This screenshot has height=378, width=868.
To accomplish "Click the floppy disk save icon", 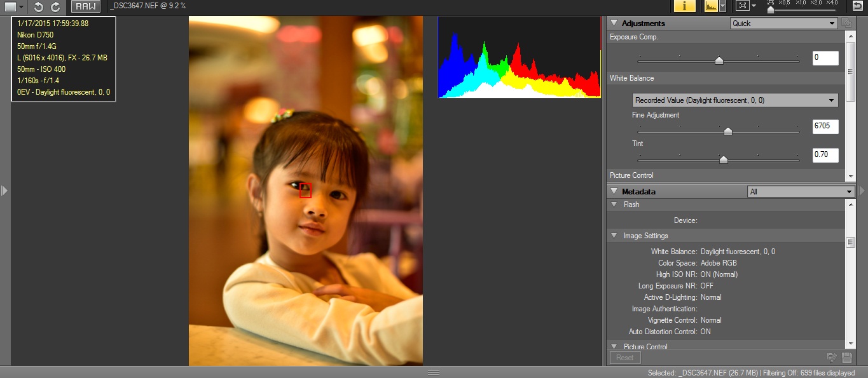I will point(846,358).
